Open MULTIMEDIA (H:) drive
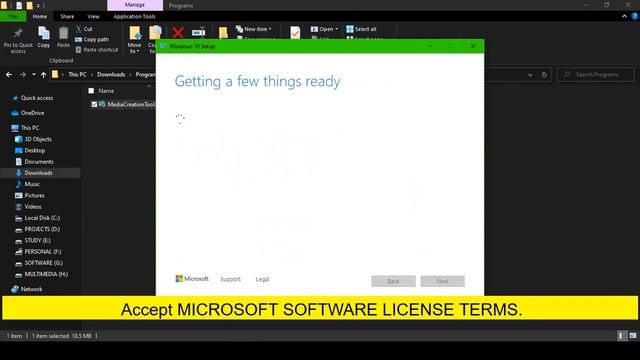 coord(46,274)
